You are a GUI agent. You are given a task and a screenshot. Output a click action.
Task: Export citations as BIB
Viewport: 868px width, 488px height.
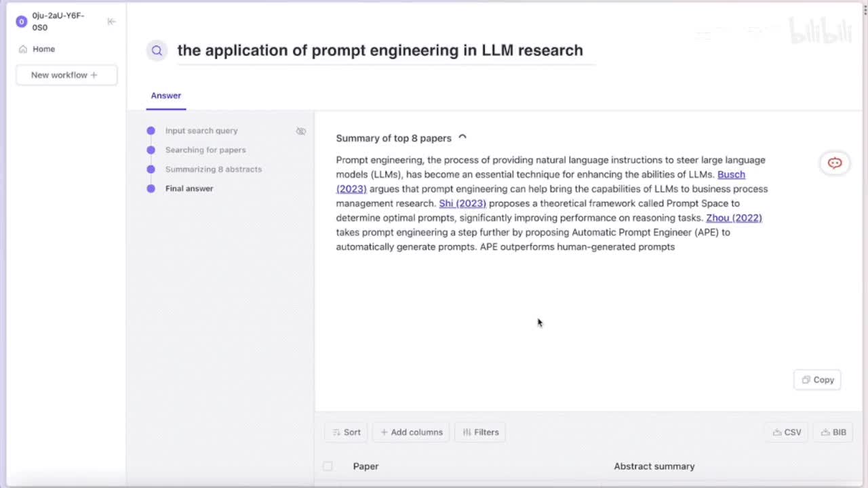pyautogui.click(x=833, y=432)
